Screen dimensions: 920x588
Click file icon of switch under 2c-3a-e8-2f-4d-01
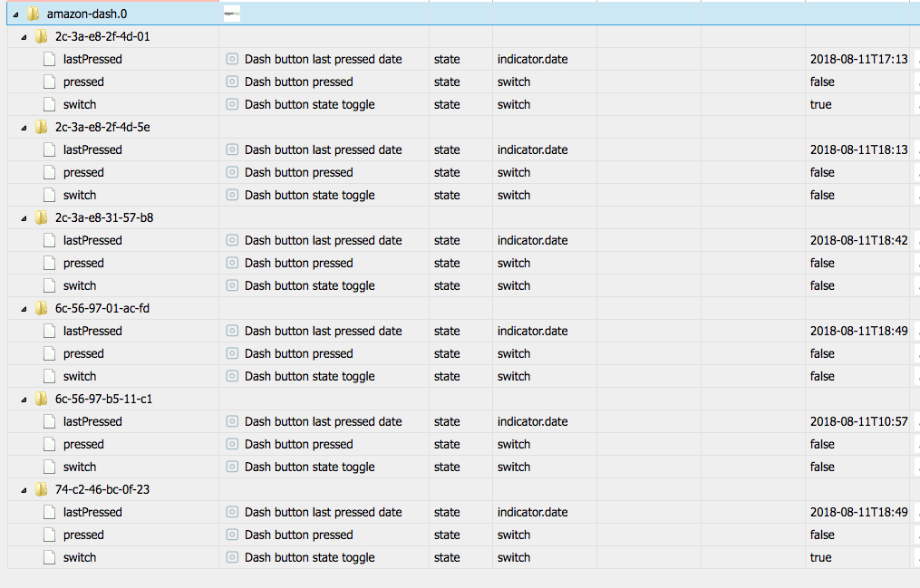click(49, 104)
